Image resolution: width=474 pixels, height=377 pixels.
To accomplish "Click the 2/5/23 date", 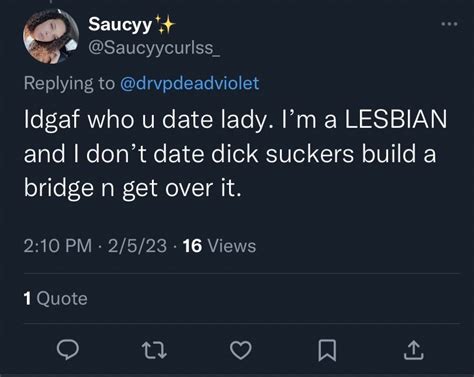I will tap(137, 246).
